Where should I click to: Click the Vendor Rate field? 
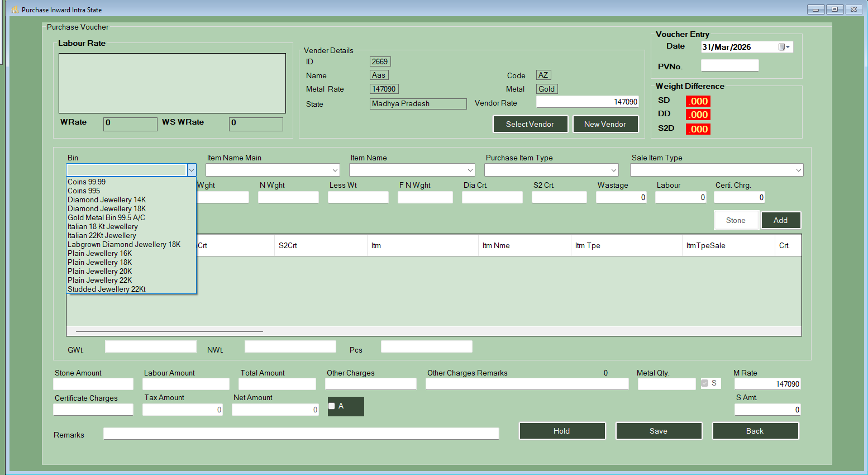(587, 102)
